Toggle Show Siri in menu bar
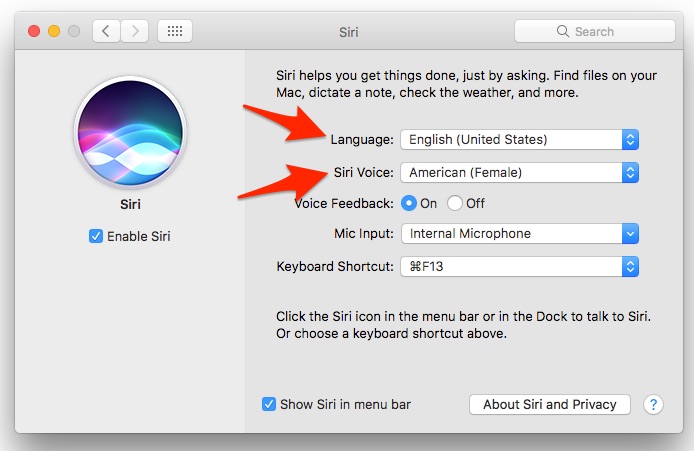 tap(269, 405)
